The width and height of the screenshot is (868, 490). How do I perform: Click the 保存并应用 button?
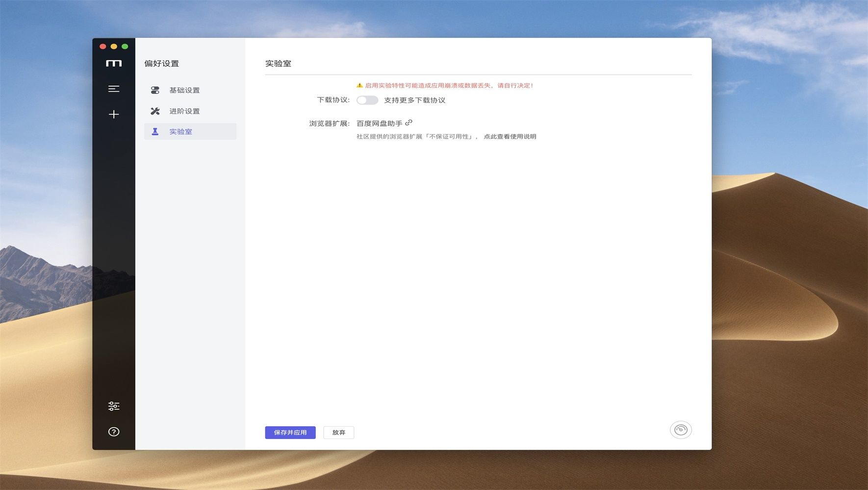[290, 433]
